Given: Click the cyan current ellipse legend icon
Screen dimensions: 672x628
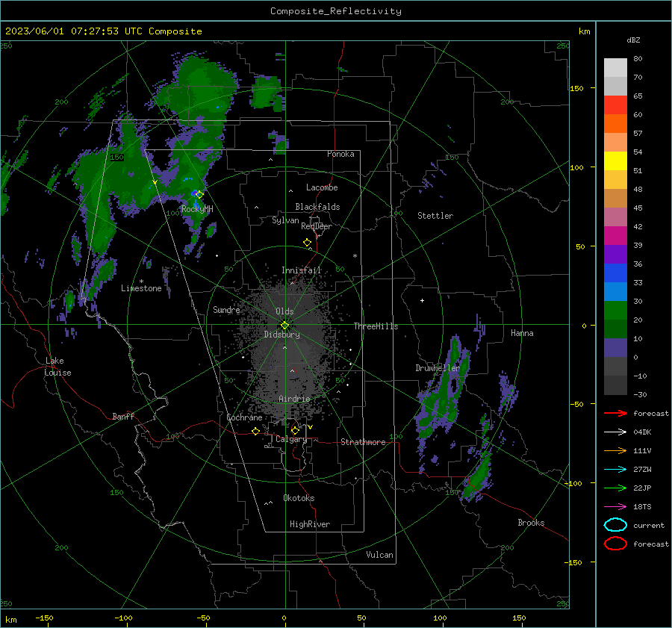Looking at the screenshot, I should click(615, 525).
